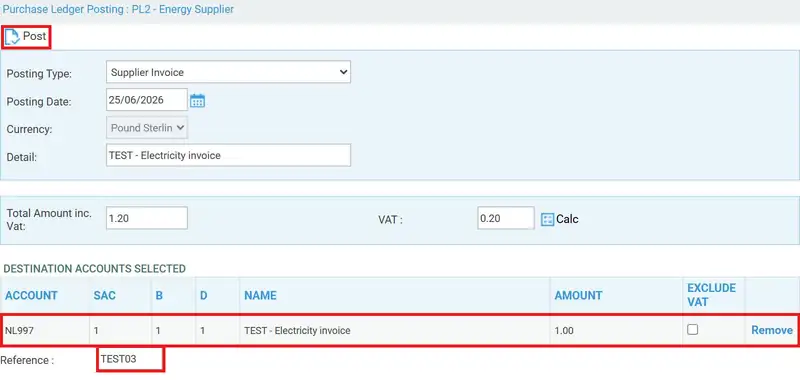Viewport: 800px width, 380px height.
Task: Sort by the ACCOUNT column header
Action: point(32,295)
